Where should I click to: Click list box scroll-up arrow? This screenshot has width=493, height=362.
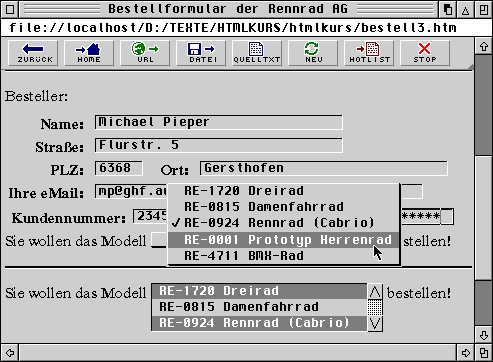(375, 292)
